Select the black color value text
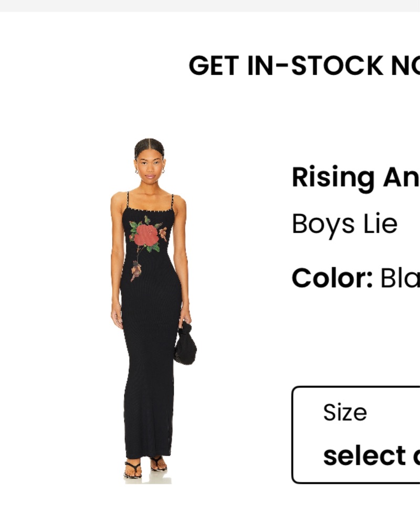Viewport: 420px width, 525px height. point(400,278)
